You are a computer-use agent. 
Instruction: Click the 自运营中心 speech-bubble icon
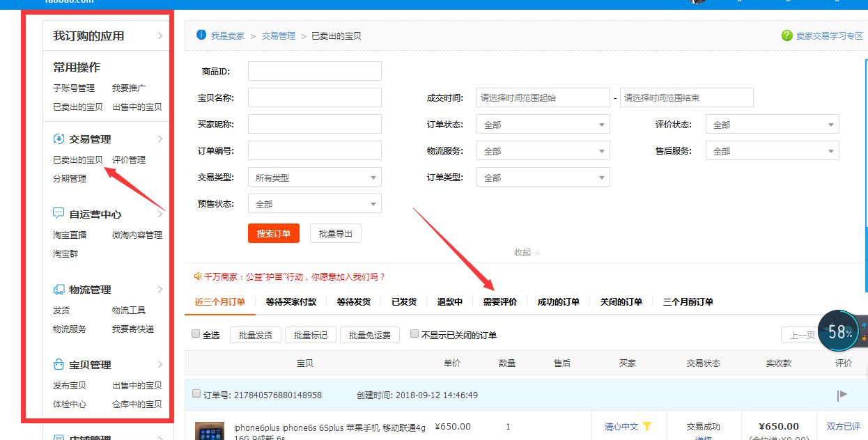pos(58,214)
